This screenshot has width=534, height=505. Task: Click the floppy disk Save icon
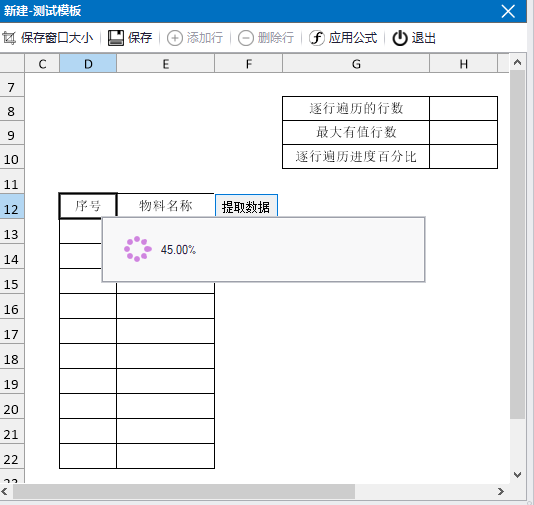pyautogui.click(x=116, y=38)
